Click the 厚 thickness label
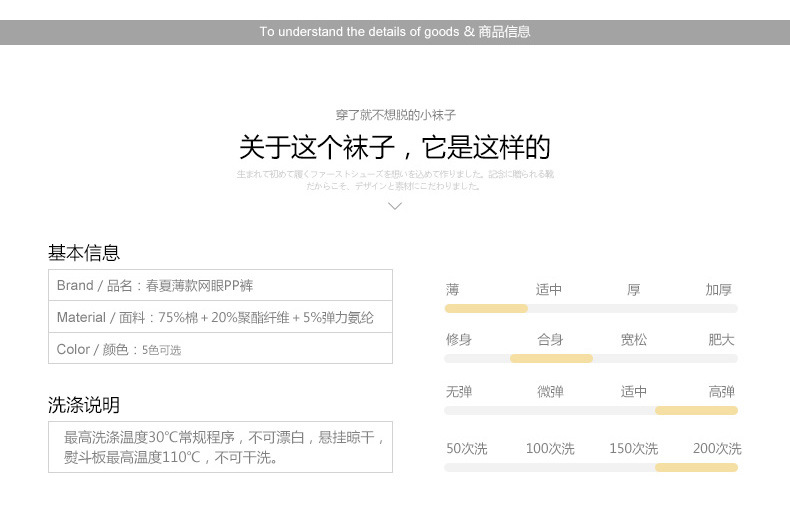Image resolution: width=790 pixels, height=511 pixels. [x=633, y=290]
